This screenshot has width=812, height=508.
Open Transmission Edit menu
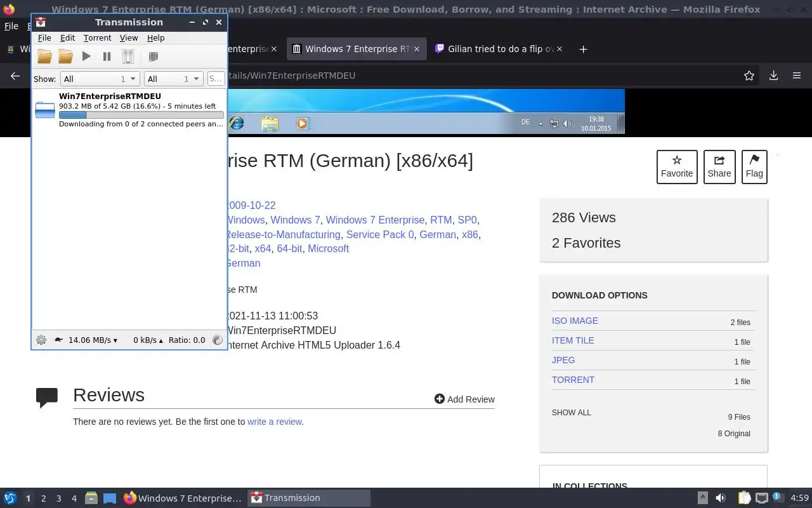tap(67, 38)
